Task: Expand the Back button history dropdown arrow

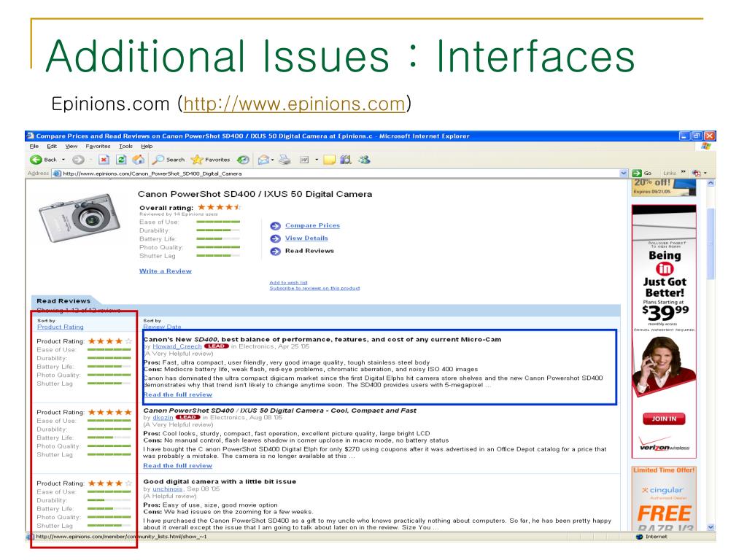Action: tap(63, 160)
